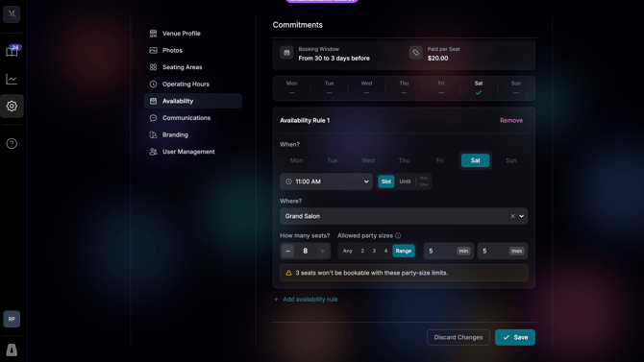Open the analytics chart icon in sidebar
The width and height of the screenshot is (644, 362).
tap(12, 79)
